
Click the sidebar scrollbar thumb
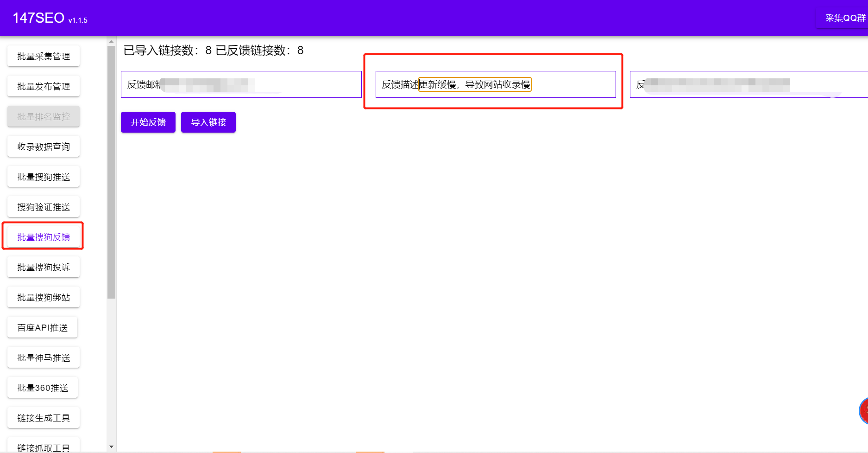click(111, 172)
